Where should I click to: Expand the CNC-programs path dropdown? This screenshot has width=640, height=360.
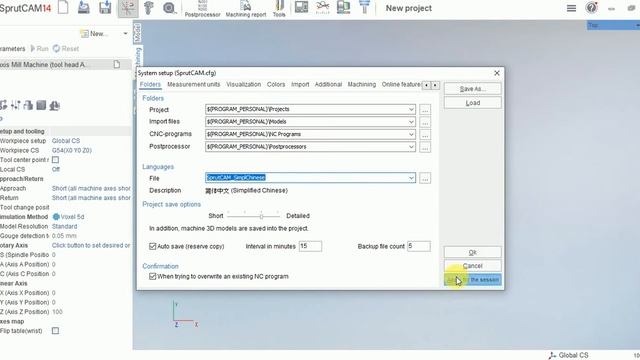pyautogui.click(x=411, y=134)
